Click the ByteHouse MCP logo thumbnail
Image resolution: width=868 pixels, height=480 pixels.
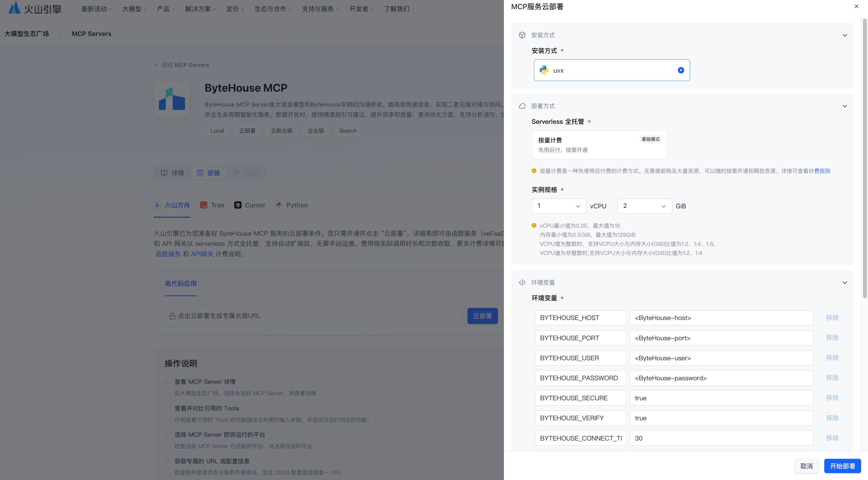172,99
